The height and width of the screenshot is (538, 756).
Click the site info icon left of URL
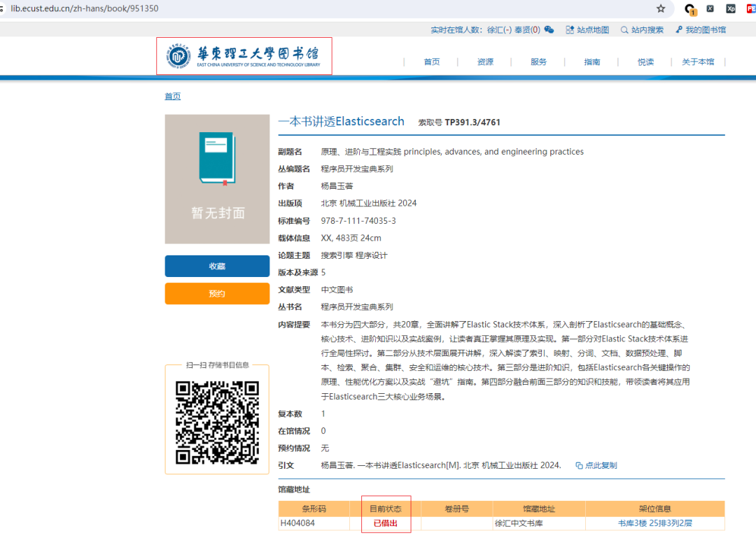[2, 8]
